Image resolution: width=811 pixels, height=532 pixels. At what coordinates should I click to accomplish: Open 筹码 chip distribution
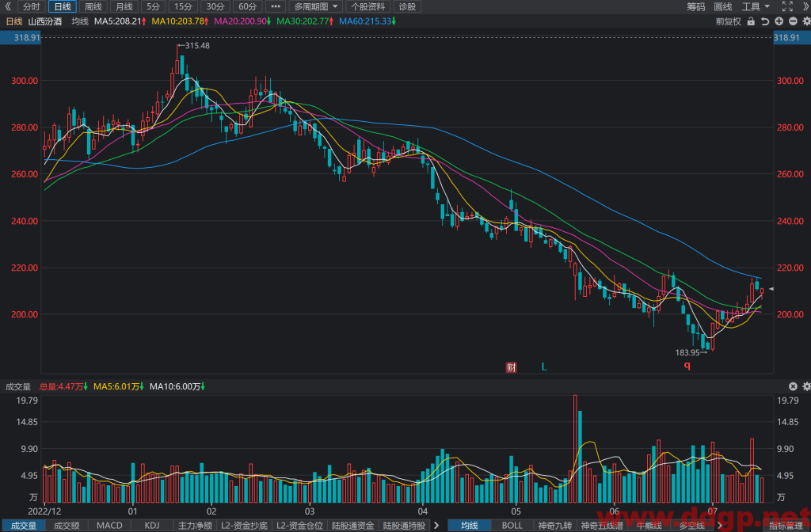pos(695,6)
